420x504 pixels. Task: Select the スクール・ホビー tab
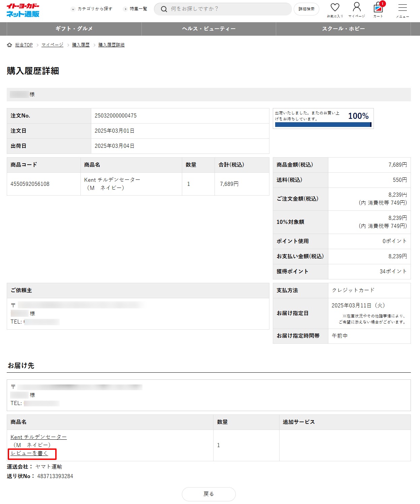click(x=343, y=29)
